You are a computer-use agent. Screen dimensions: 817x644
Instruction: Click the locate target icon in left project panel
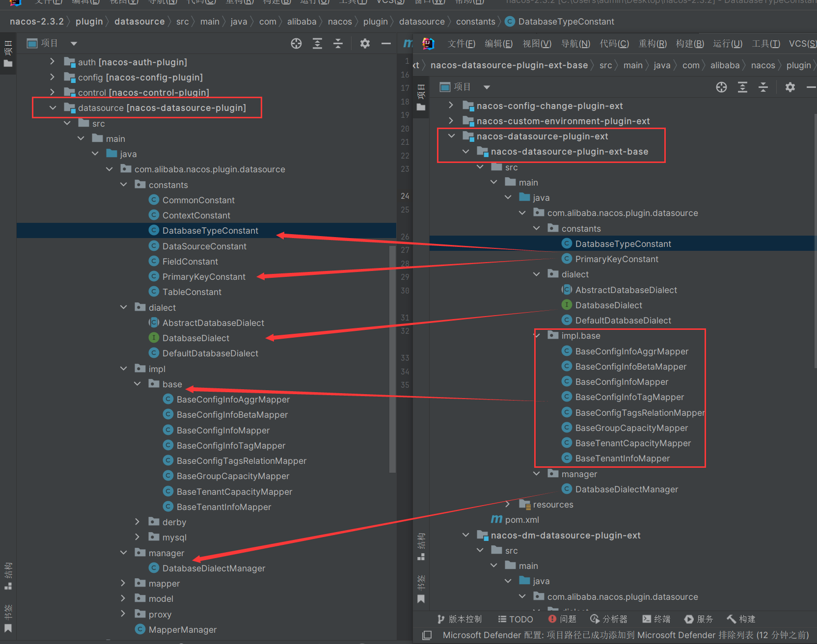click(296, 44)
